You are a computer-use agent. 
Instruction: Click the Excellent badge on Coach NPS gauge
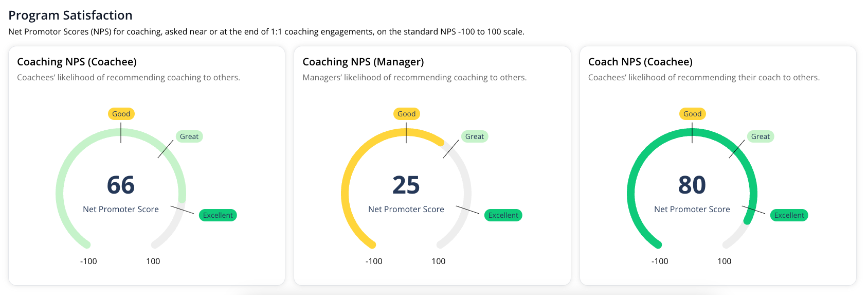789,215
